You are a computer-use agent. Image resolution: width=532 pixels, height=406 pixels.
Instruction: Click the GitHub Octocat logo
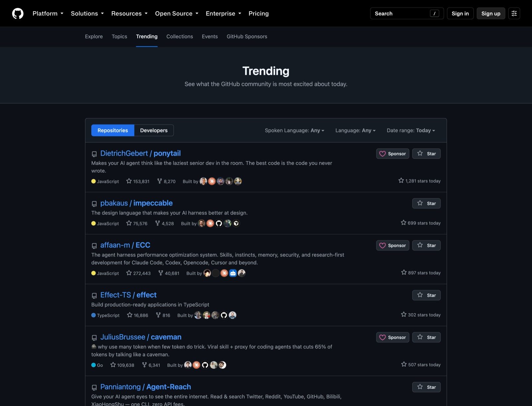tap(18, 14)
